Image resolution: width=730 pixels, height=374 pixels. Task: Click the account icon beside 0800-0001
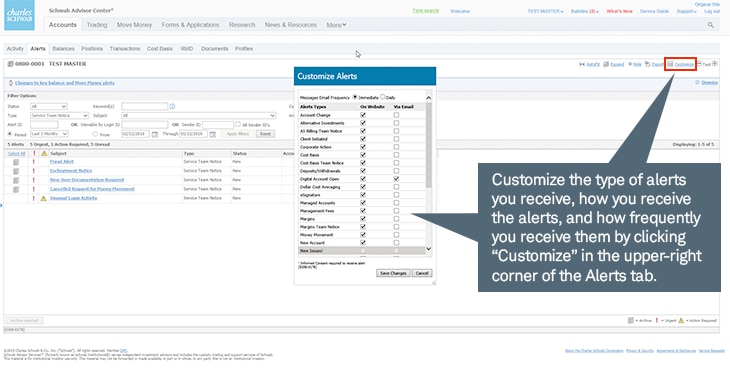pyautogui.click(x=10, y=64)
